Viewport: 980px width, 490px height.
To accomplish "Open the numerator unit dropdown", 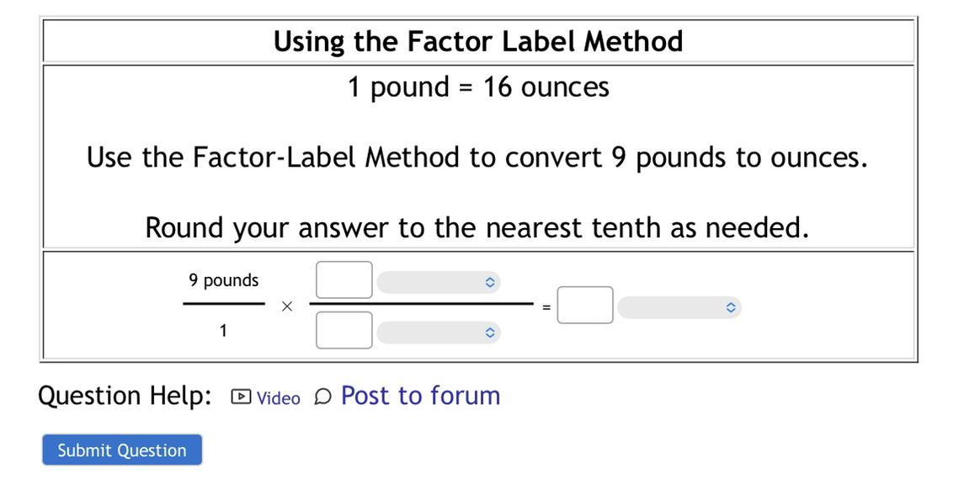I will pyautogui.click(x=438, y=283).
